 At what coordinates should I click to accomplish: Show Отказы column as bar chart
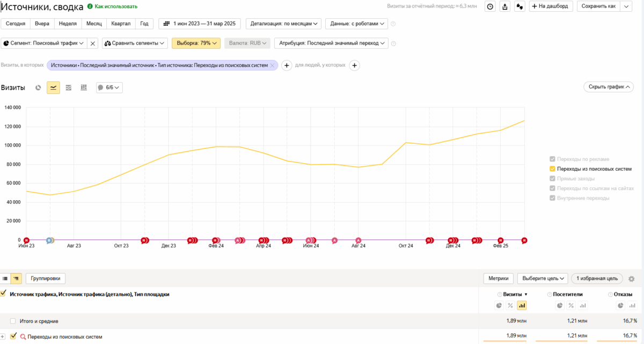[633, 305]
